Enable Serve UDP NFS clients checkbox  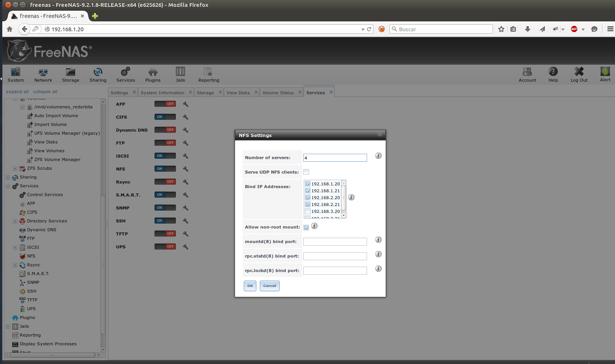pos(306,172)
